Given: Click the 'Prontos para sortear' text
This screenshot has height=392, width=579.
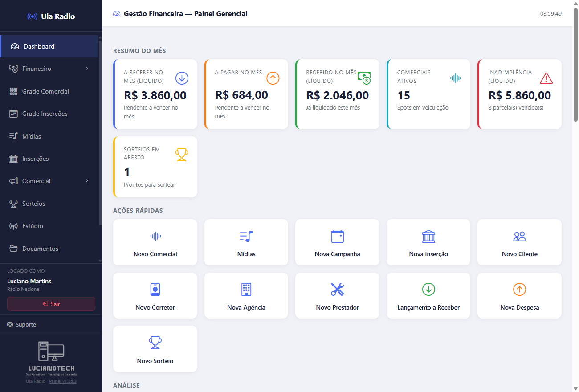Looking at the screenshot, I should [150, 185].
